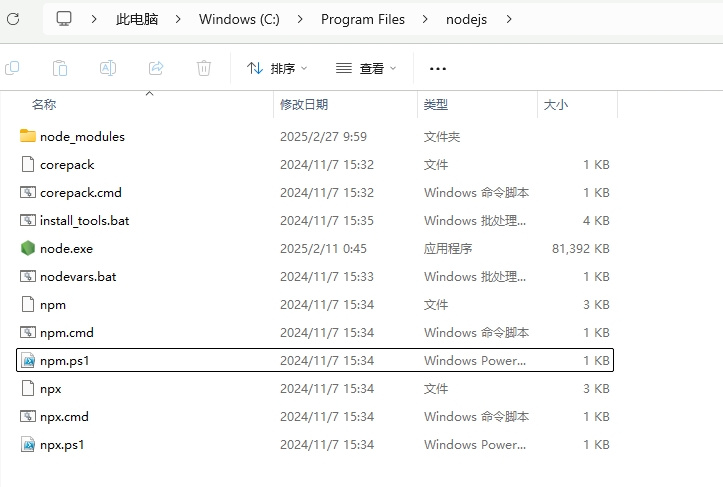Select the nodevars.bat file icon
The height and width of the screenshot is (487, 723).
pos(28,276)
